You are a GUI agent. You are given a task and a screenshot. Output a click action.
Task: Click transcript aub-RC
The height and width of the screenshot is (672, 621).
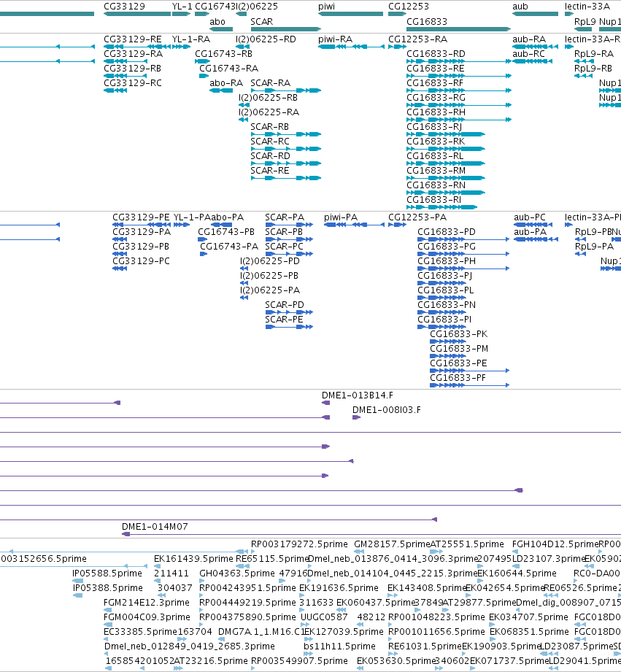(x=532, y=61)
